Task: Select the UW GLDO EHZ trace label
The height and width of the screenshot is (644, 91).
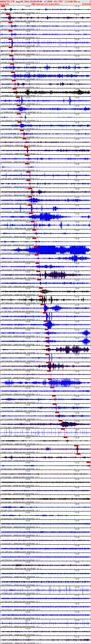Action: click(x=21, y=71)
